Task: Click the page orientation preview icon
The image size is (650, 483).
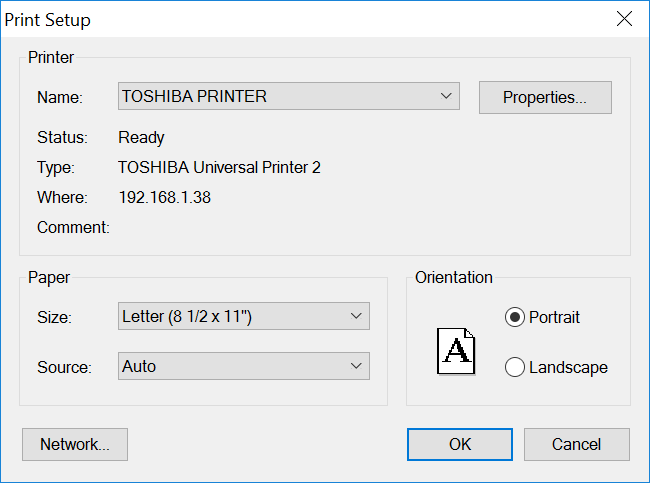Action: point(456,351)
